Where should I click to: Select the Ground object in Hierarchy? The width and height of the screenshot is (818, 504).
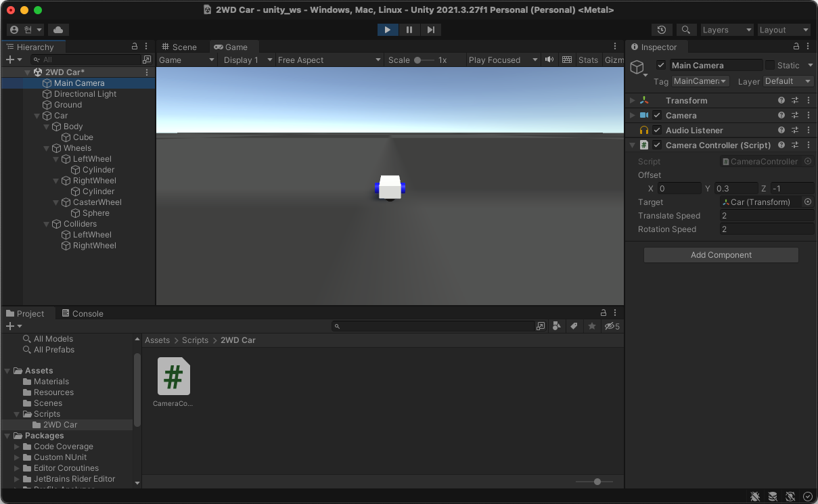point(68,105)
